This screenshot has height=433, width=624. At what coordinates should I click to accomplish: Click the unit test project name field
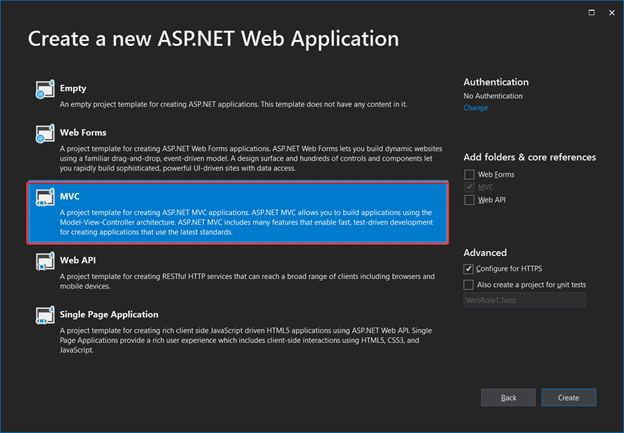(528, 299)
